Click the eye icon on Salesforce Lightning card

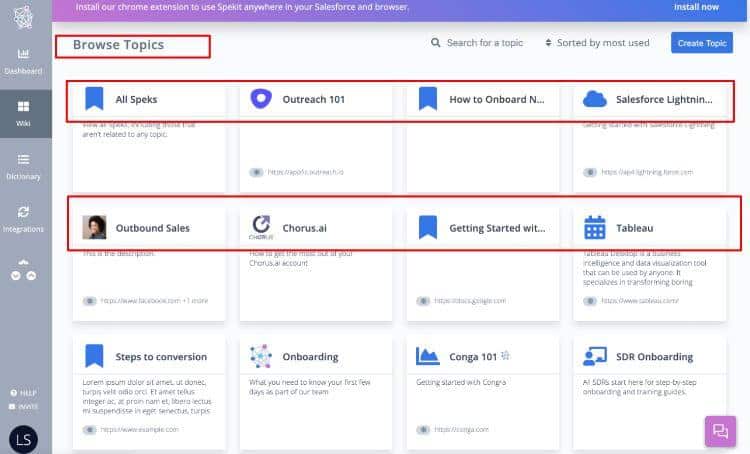[590, 172]
